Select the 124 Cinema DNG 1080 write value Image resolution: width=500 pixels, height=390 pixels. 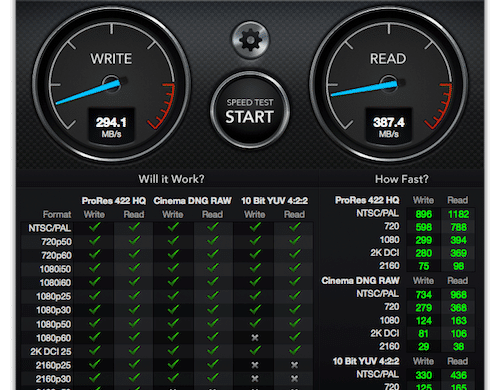click(424, 321)
